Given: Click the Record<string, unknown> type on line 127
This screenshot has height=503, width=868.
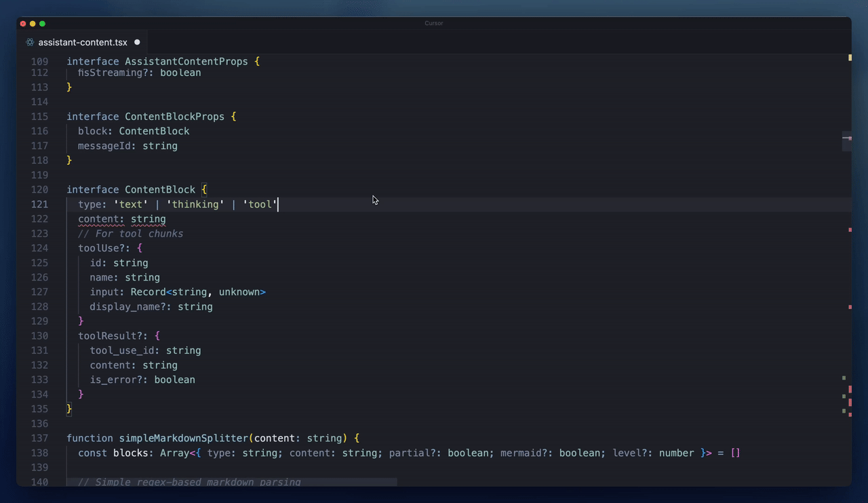Looking at the screenshot, I should point(198,291).
